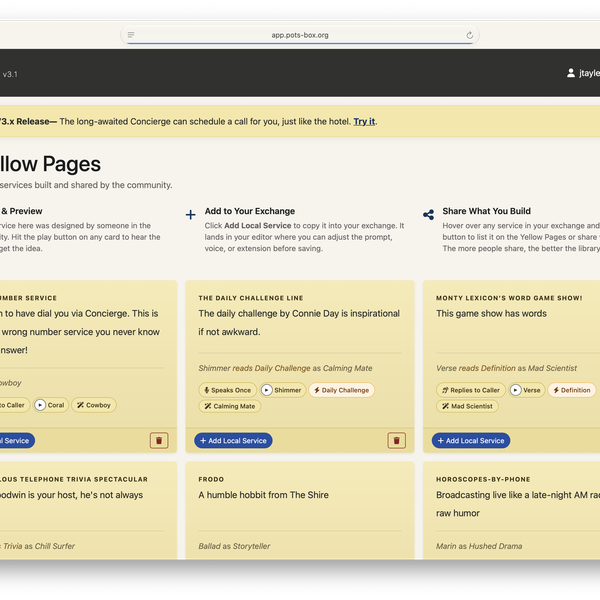Click the Daily Challenge extension tag
The height and width of the screenshot is (600, 600).
point(341,390)
